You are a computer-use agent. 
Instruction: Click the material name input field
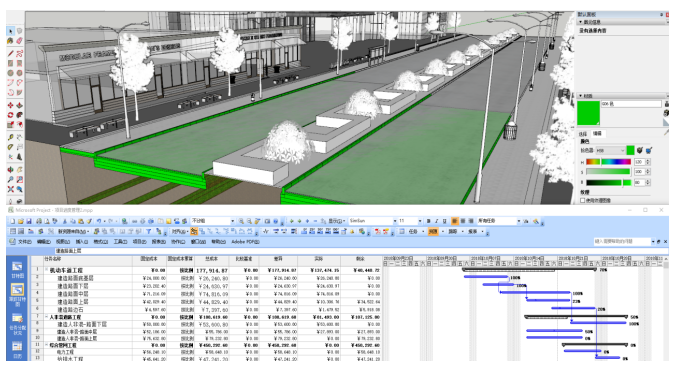click(x=631, y=104)
